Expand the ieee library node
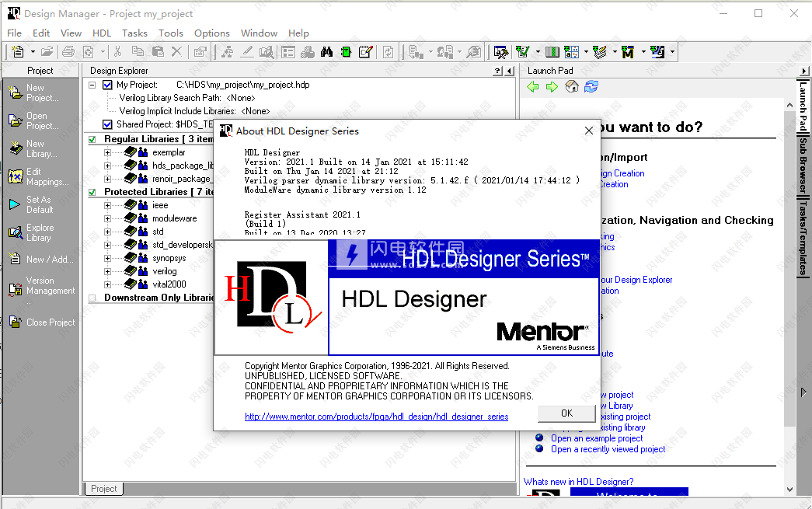 (x=107, y=206)
